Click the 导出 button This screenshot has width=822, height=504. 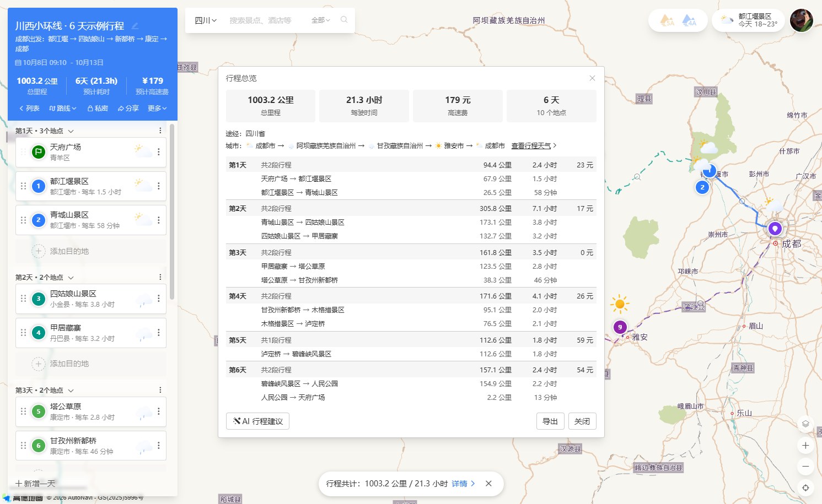click(x=550, y=421)
